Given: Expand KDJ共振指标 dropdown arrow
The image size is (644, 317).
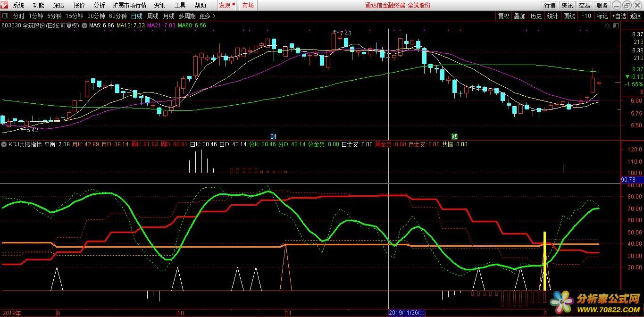Looking at the screenshot, I should coord(4,144).
